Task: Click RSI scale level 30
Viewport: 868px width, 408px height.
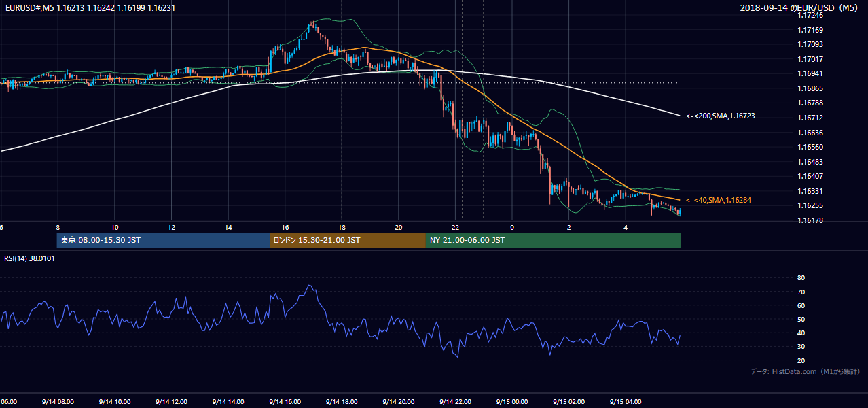Action: point(801,347)
